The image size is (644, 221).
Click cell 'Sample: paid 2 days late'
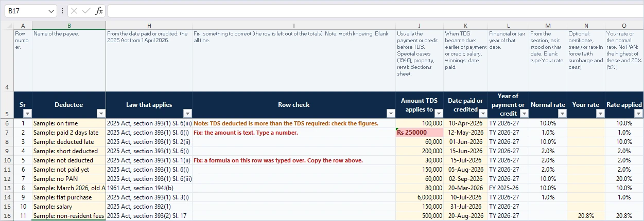pyautogui.click(x=69, y=133)
